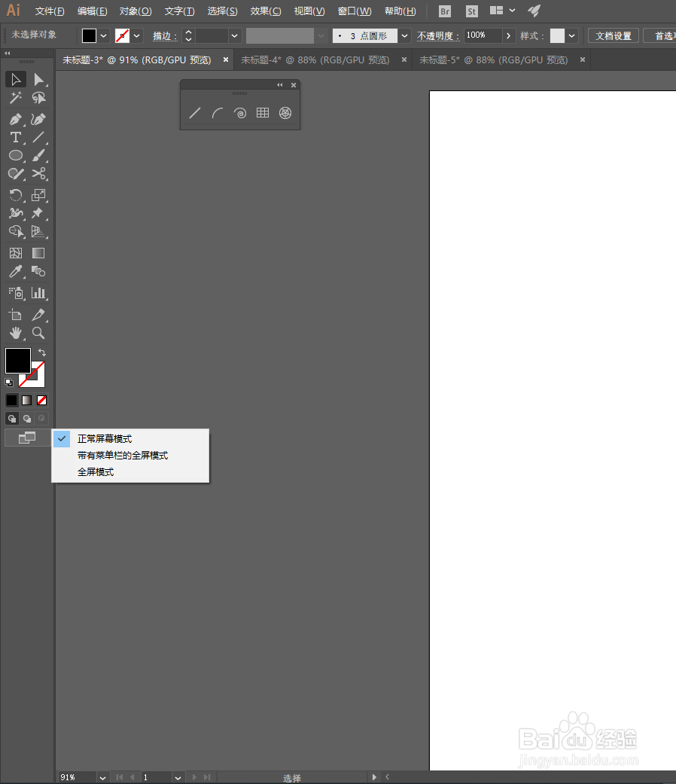The image size is (676, 784).
Task: Open Adobe Stock via St icon
Action: point(472,11)
